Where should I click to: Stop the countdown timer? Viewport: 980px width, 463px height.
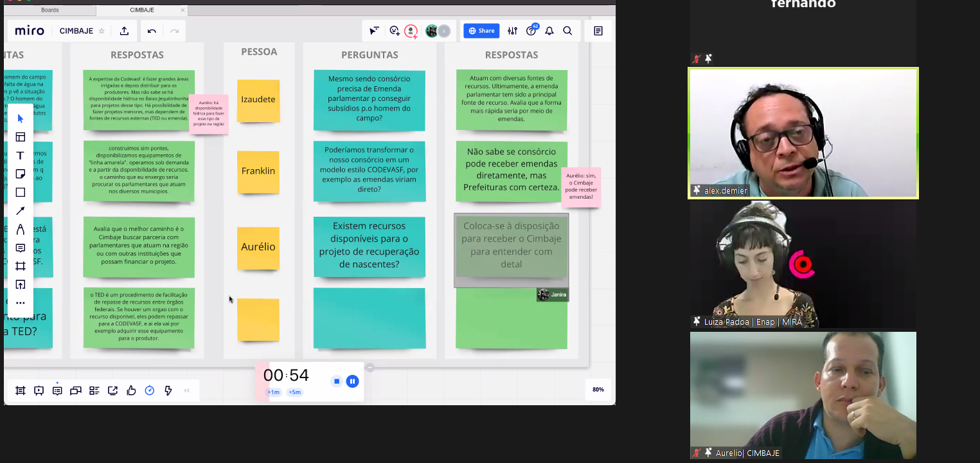click(336, 381)
